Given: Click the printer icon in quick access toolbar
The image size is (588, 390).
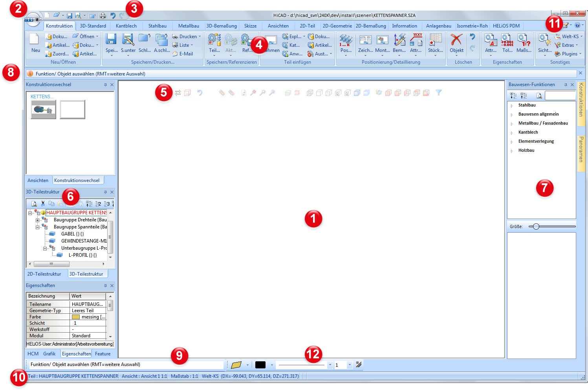Looking at the screenshot, I should 103,16.
